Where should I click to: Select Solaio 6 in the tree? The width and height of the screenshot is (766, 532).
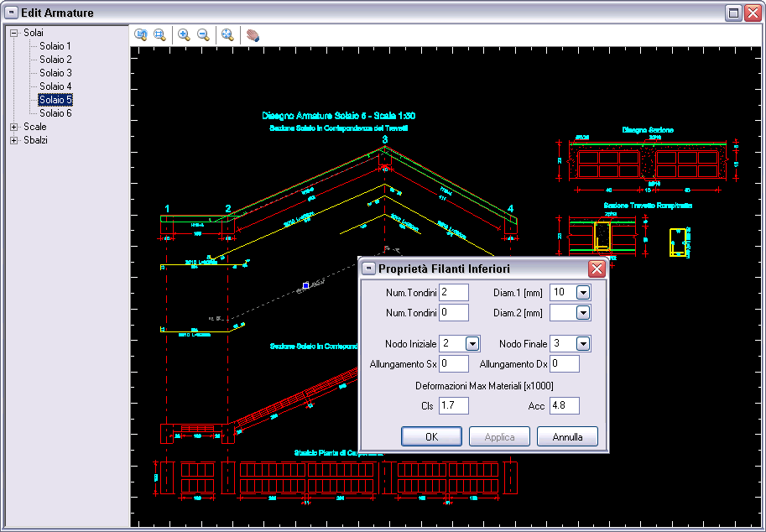pyautogui.click(x=55, y=113)
